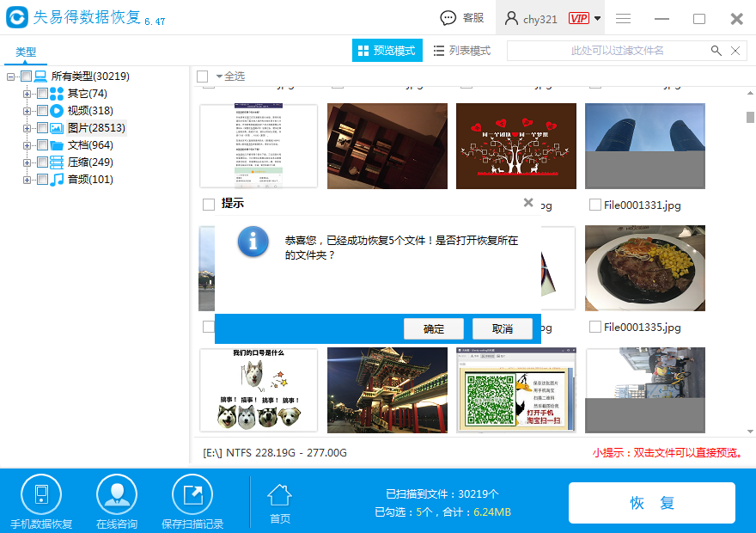Viewport: 756px width, 533px height.
Task: Click the vertical scrollbar thumb
Action: (x=750, y=117)
